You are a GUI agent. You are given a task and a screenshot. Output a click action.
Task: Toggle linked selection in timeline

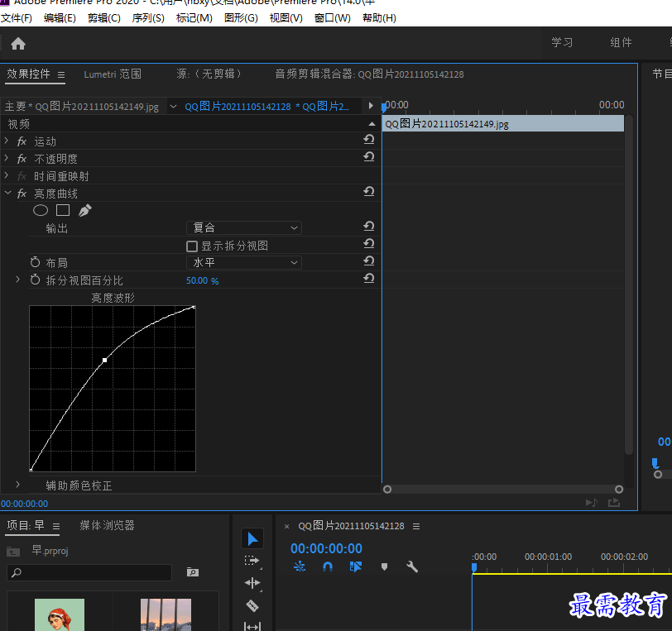pyautogui.click(x=356, y=566)
